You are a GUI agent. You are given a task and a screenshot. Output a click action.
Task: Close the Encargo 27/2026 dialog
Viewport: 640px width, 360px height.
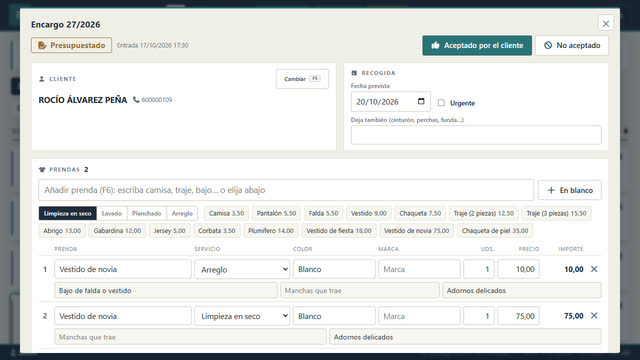606,24
